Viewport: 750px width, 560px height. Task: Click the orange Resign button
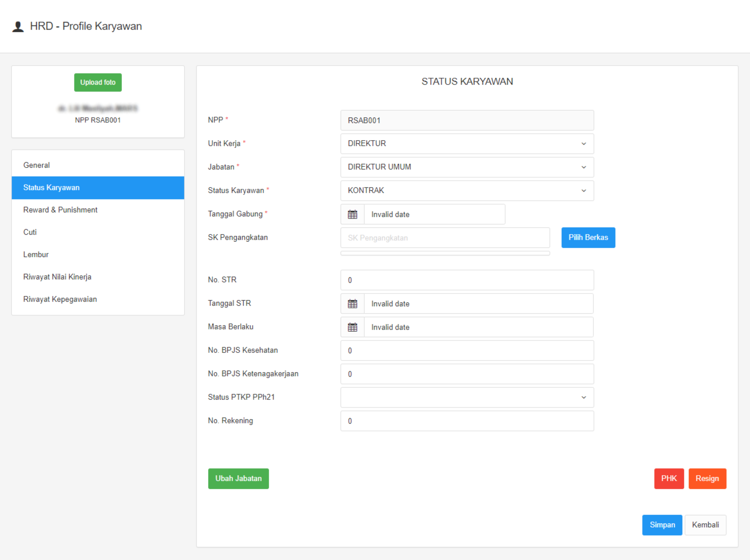pos(707,478)
